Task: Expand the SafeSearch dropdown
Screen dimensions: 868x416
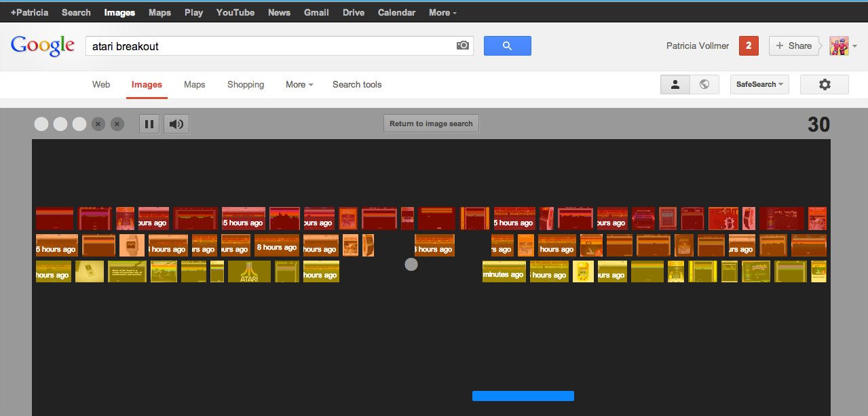Action: 759,85
